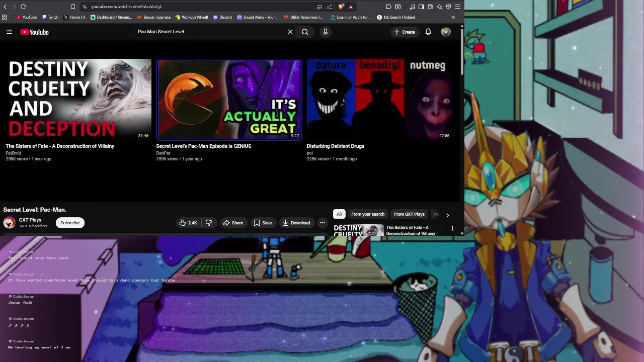This screenshot has width=644, height=362.
Task: Click the Brave Rewards triangle icon
Action: click(x=351, y=7)
